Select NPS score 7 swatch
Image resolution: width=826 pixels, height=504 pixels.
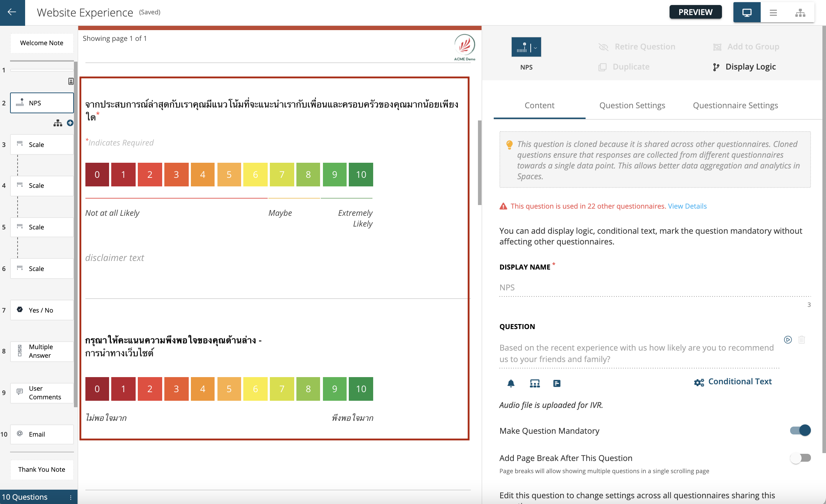[x=282, y=175]
